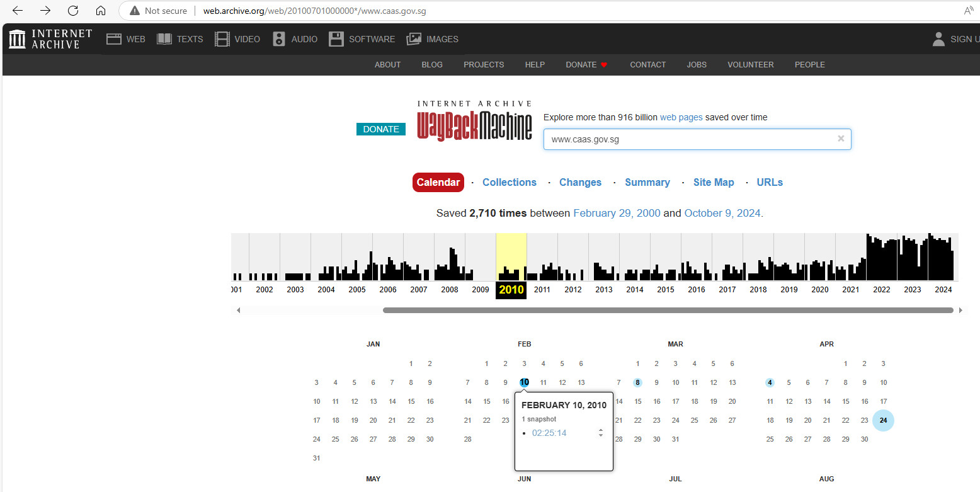The width and height of the screenshot is (980, 492).
Task: Click April 24 snapshot day
Action: [x=883, y=420]
